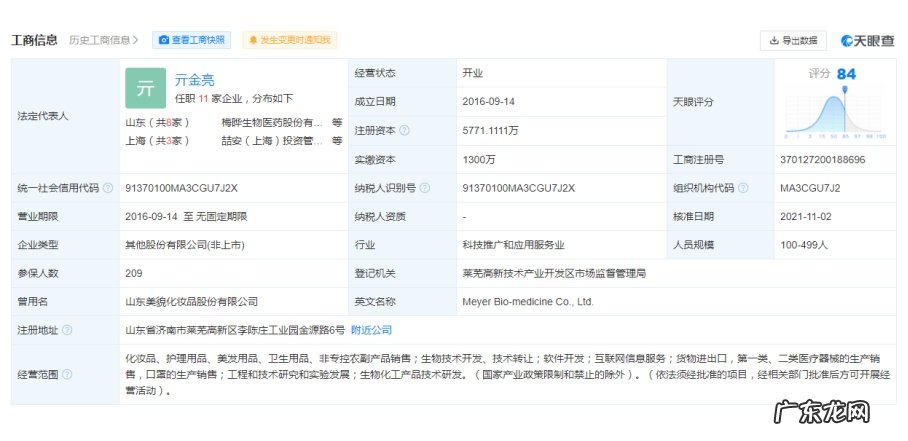Click organization code MA3CGU7J2
Viewport: 908px width, 441px height.
(x=810, y=188)
